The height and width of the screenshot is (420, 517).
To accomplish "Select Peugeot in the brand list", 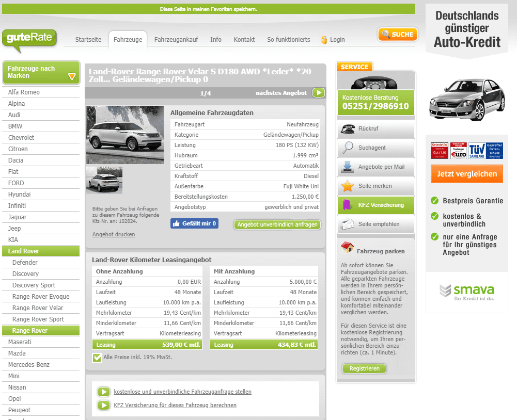I will [x=41, y=410].
